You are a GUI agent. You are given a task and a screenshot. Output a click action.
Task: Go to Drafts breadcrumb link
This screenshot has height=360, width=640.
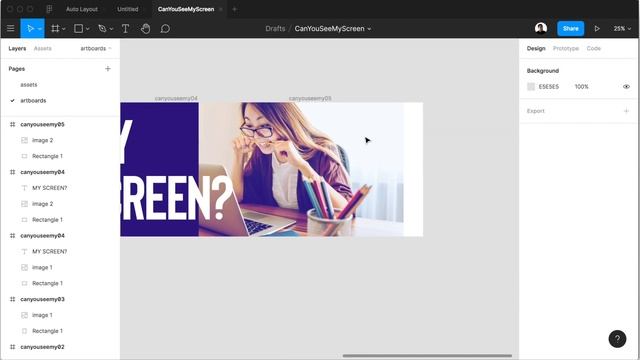point(275,29)
